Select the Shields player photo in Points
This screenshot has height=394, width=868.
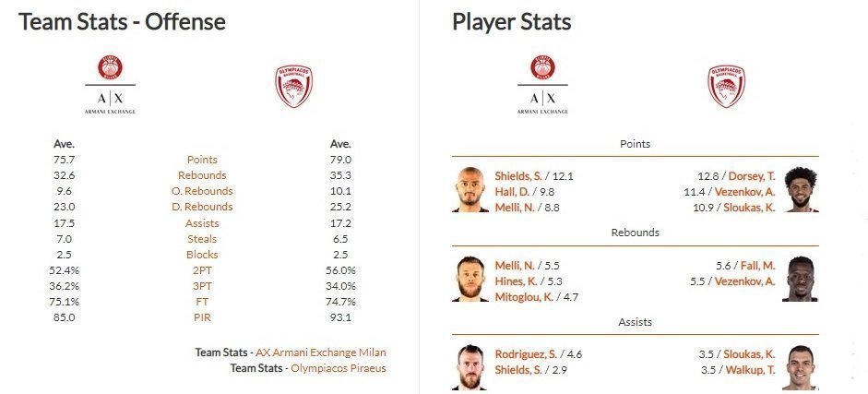(470, 190)
